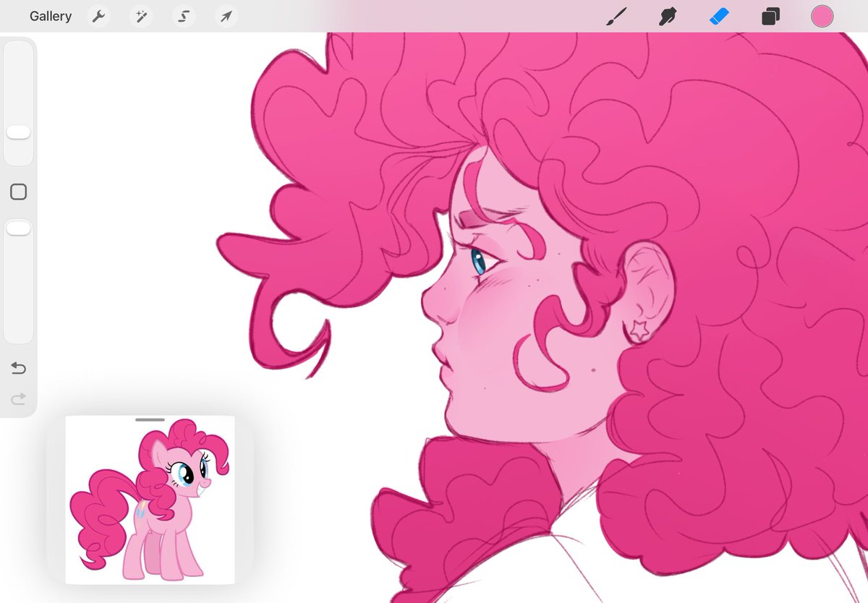Activate the Selection tool
The image size is (868, 603).
[184, 16]
